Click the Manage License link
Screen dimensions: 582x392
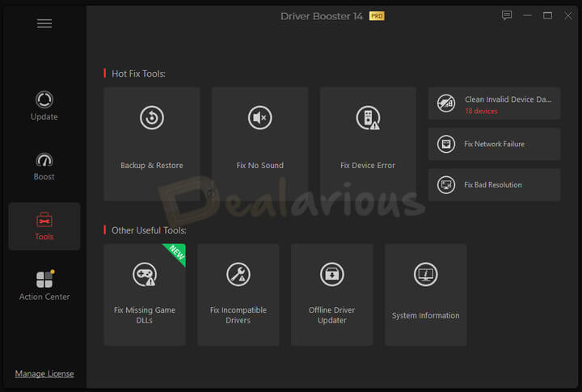(44, 373)
